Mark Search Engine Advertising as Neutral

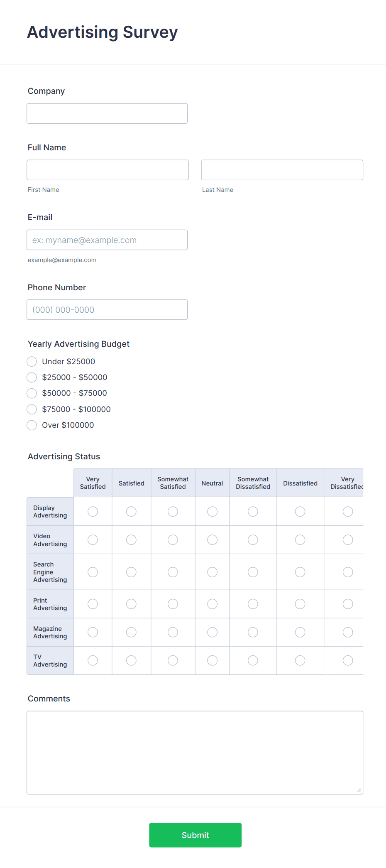coord(212,572)
